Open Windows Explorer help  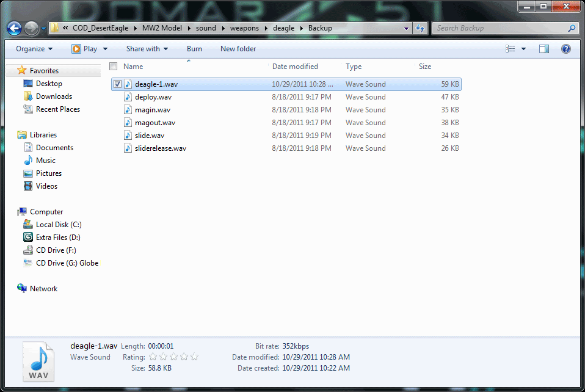[x=566, y=49]
